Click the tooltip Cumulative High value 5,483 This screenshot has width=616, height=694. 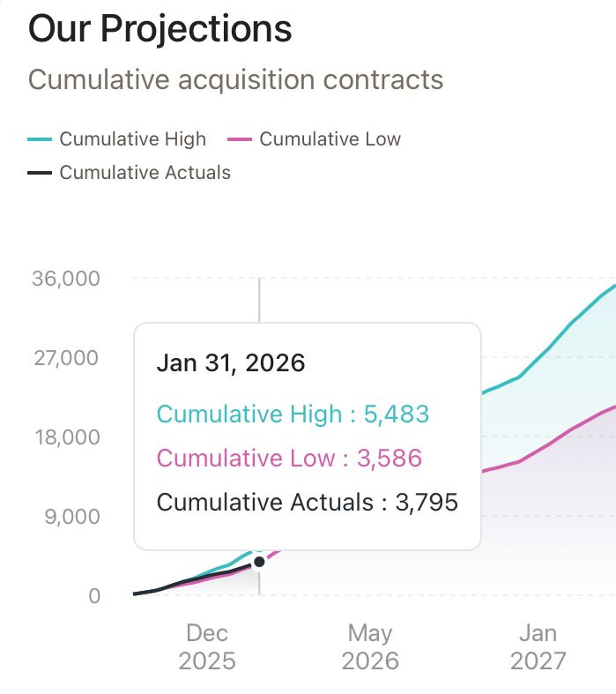click(x=396, y=413)
